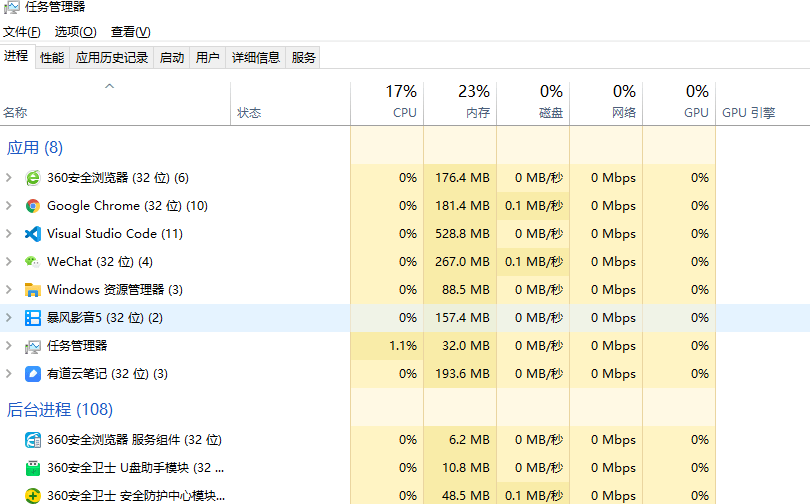The image size is (810, 504).
Task: Click the 193.6 MB memory value
Action: 462,374
